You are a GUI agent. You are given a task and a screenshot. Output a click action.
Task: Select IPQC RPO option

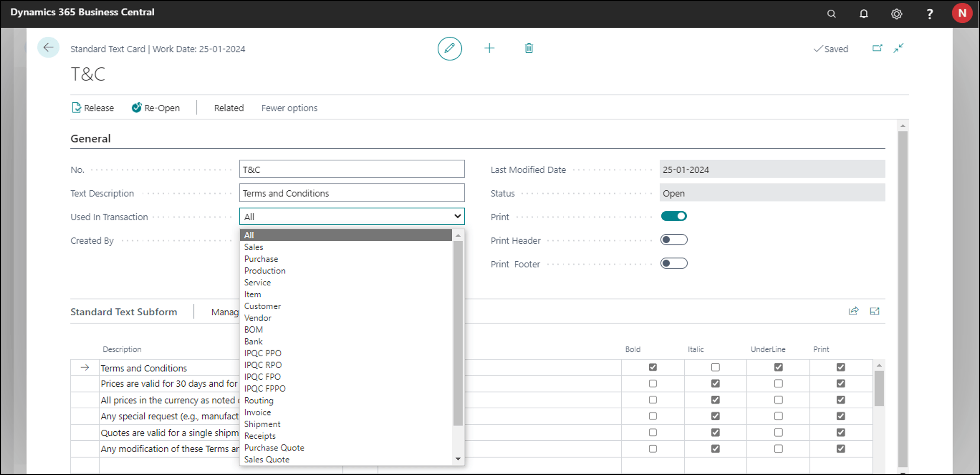pos(346,365)
